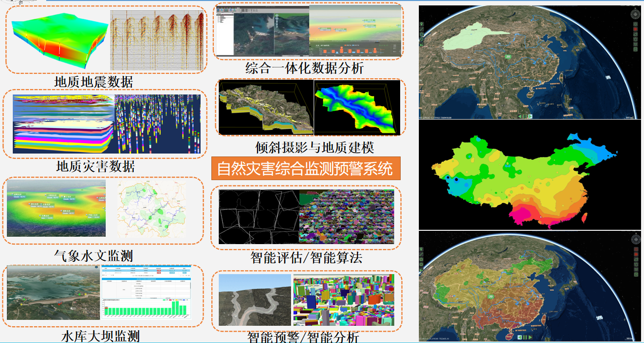Open the gray winding road model thumbnail
The image size is (644, 343).
pos(255,301)
